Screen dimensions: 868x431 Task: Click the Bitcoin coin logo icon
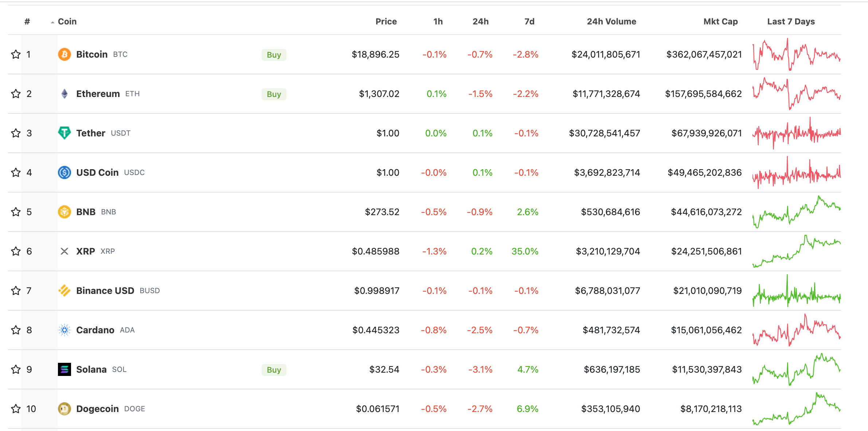(64, 54)
